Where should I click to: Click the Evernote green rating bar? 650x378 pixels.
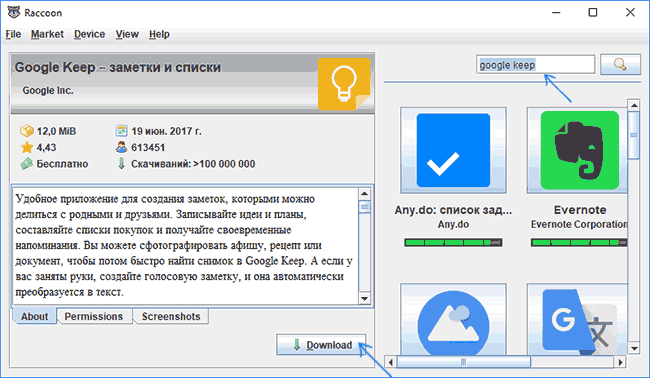click(x=579, y=242)
